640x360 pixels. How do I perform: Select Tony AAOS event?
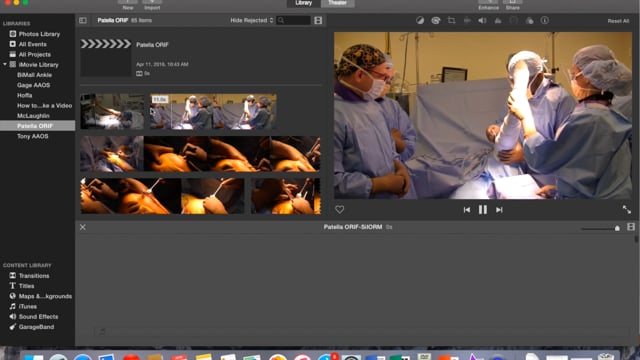tap(33, 136)
